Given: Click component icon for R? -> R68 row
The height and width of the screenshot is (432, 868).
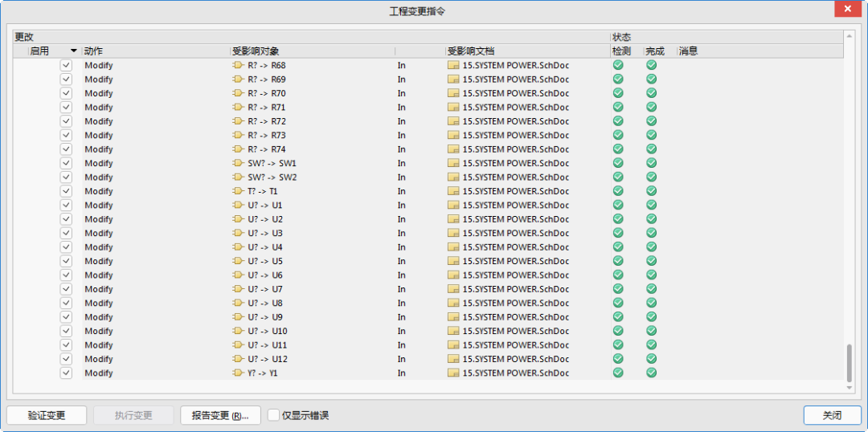Looking at the screenshot, I should tap(238, 65).
